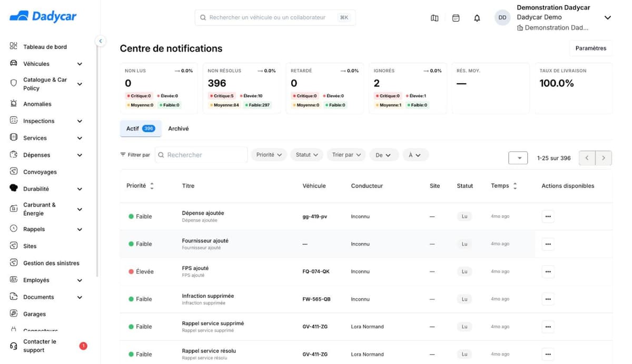Expand the Documents menu chevron
This screenshot has height=364, width=632.
pyautogui.click(x=80, y=297)
